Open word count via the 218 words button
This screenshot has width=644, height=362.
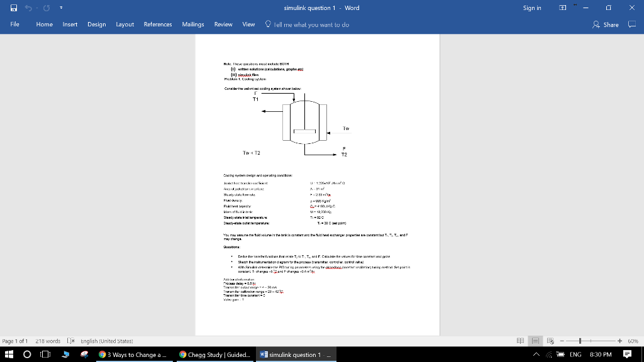pyautogui.click(x=48, y=341)
